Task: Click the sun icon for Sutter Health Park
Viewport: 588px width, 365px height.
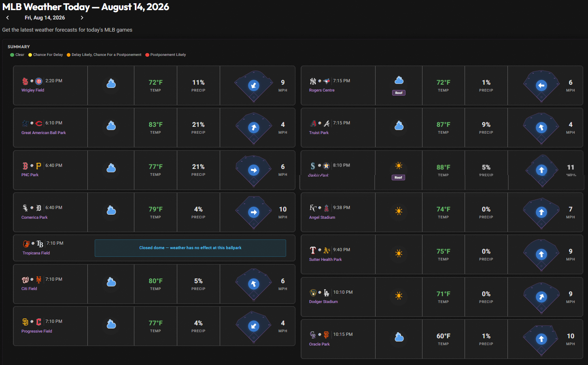Action: (399, 254)
